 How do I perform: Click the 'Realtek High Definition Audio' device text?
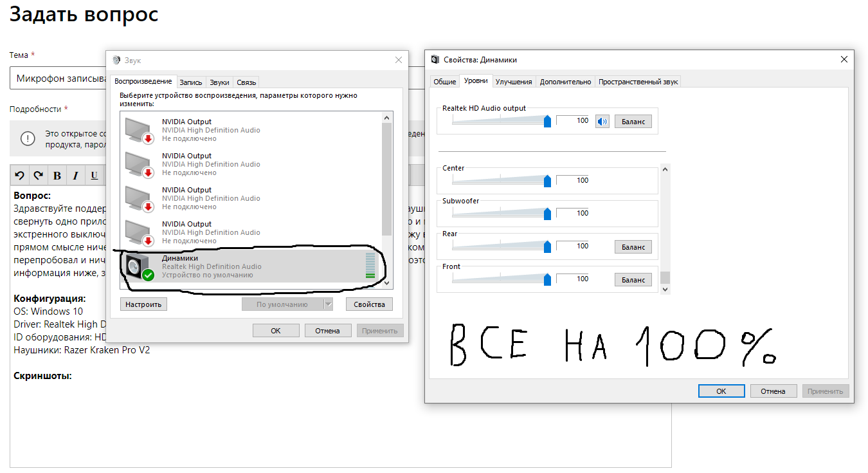212,266
